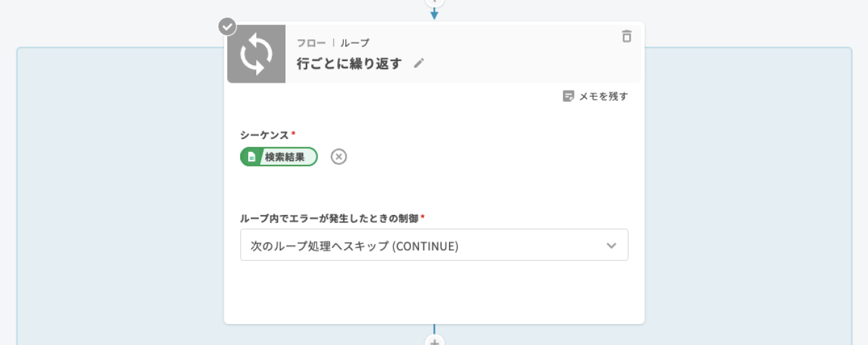Click the memo note icon

[x=568, y=96]
